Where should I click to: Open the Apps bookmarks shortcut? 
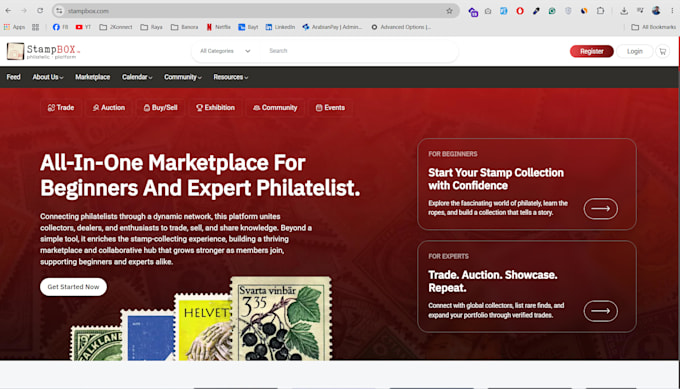pyautogui.click(x=14, y=27)
